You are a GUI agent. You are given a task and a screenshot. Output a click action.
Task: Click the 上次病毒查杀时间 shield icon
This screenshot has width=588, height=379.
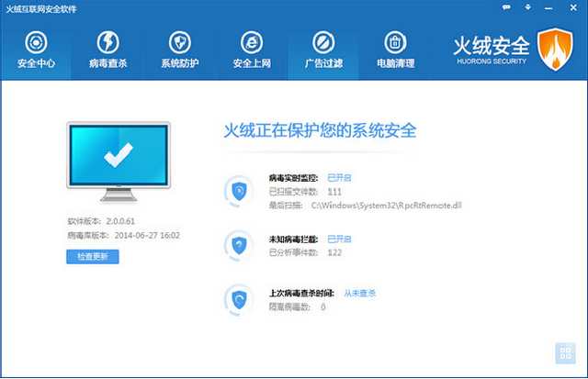[239, 300]
